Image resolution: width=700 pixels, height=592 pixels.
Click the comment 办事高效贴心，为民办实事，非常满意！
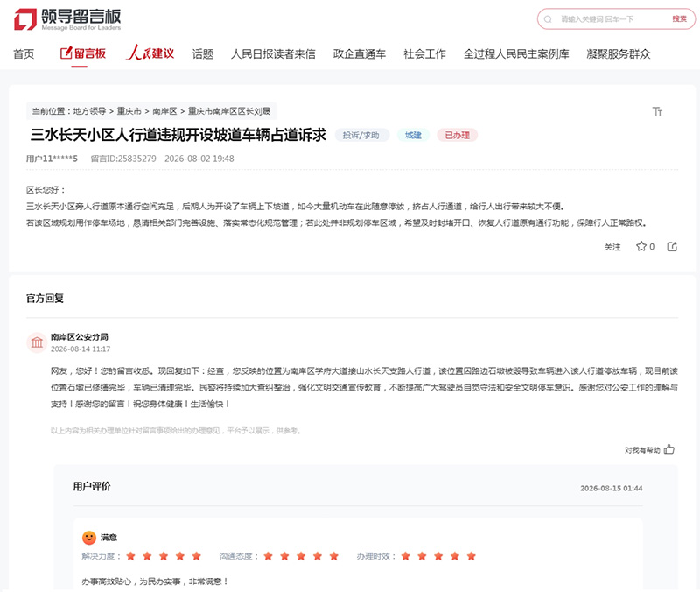[x=156, y=581]
